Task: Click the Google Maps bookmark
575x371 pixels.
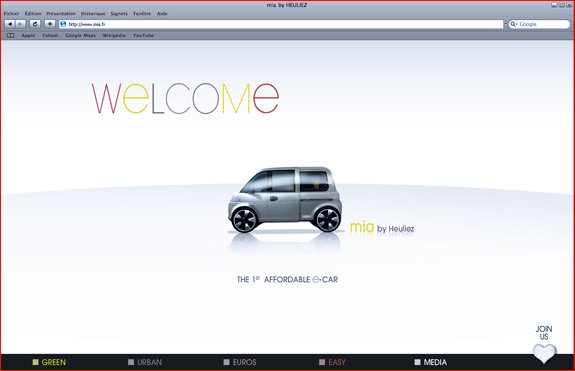Action: [80, 36]
